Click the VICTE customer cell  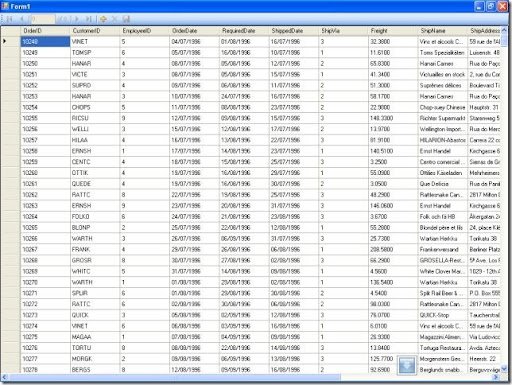(x=95, y=74)
